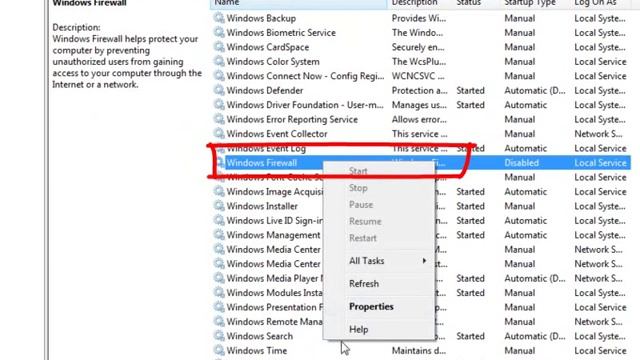Click the Windows Live ID Sign-in gear icon
Image resolution: width=640 pixels, height=360 pixels.
click(x=219, y=220)
